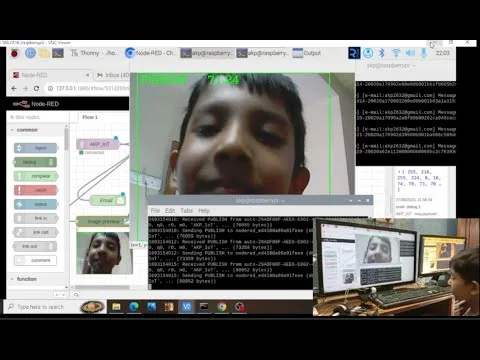Screen dimensions: 480x360
Task: Select the Inbox Gmail browser tab
Action: 112,75
